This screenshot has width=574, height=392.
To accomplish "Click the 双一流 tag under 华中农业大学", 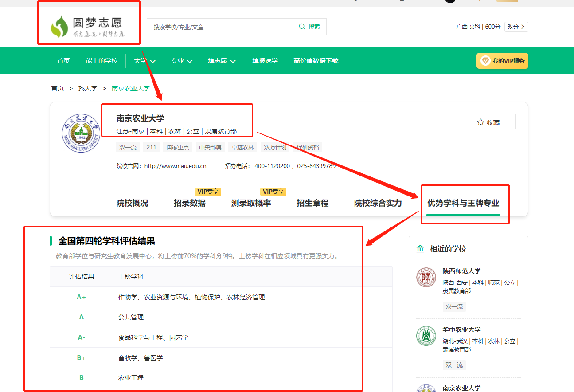I will [x=454, y=365].
